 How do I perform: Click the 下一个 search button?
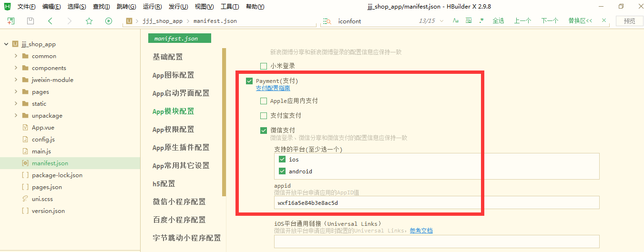[550, 21]
